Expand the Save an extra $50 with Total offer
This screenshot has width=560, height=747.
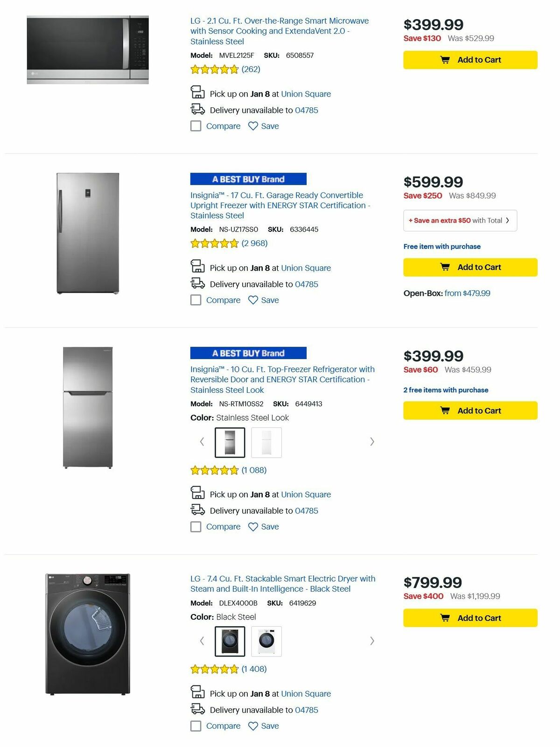click(x=460, y=220)
